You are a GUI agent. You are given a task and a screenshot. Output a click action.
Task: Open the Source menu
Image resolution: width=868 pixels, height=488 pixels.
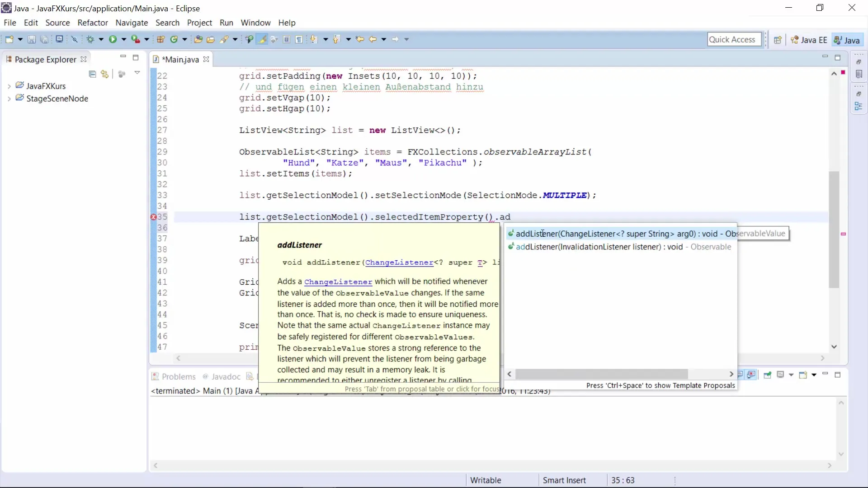click(57, 23)
